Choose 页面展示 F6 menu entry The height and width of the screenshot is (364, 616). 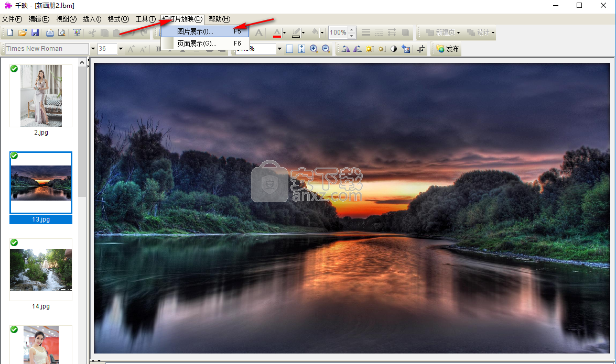pos(205,43)
